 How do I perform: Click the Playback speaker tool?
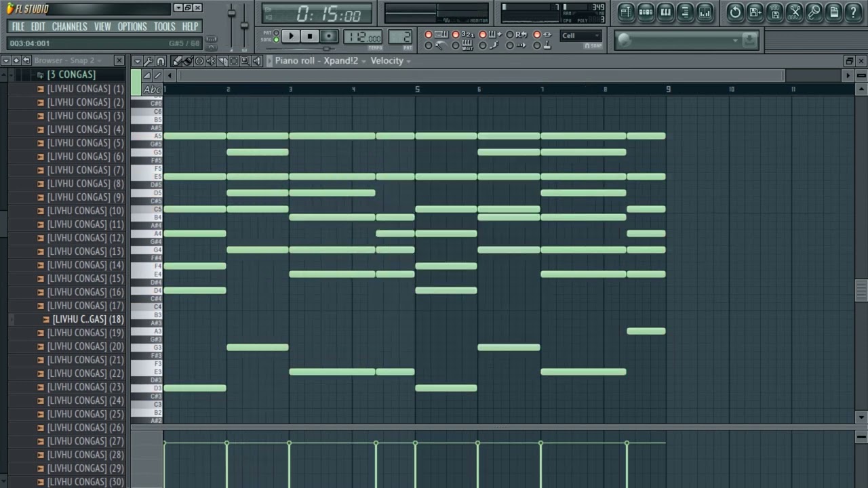(x=257, y=61)
